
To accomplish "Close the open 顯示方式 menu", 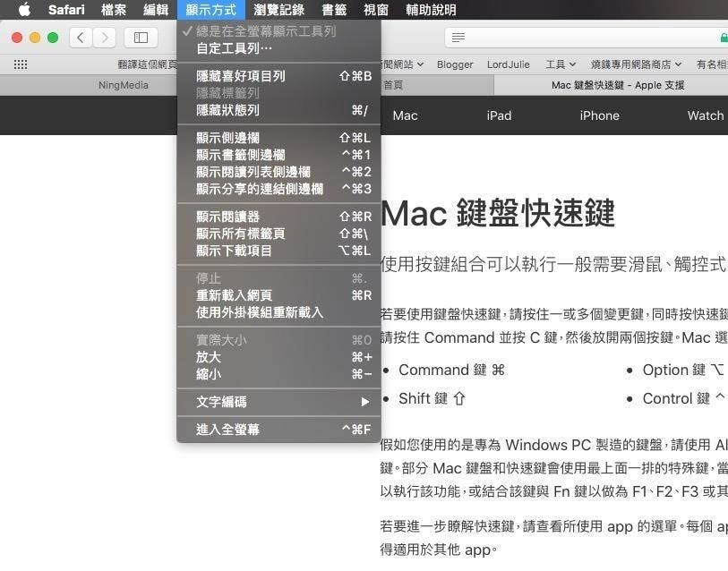I will coord(211,10).
